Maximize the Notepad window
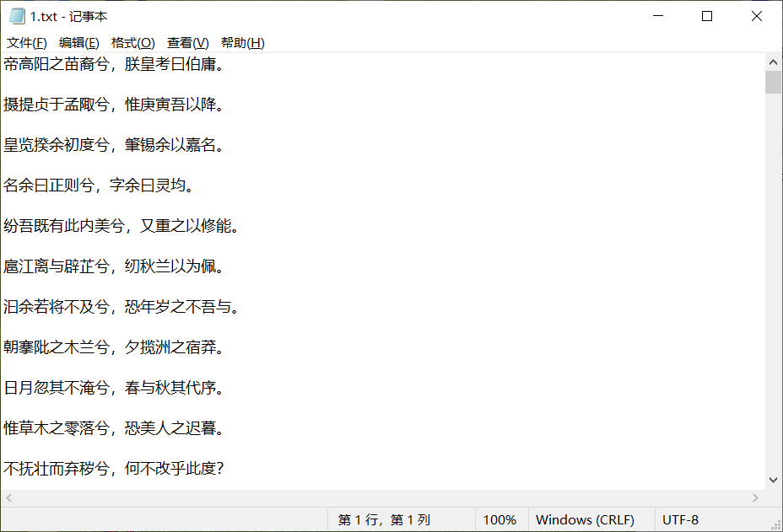783x532 pixels. coord(706,16)
